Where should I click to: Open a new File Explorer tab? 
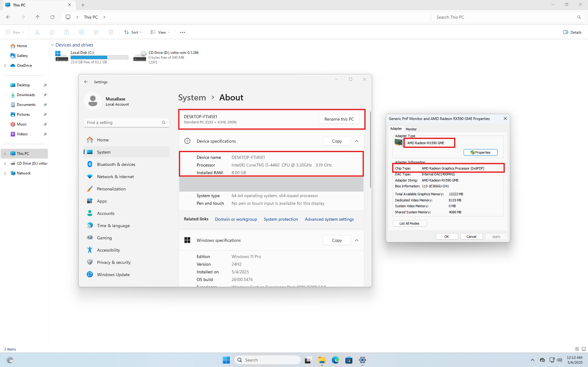click(83, 5)
